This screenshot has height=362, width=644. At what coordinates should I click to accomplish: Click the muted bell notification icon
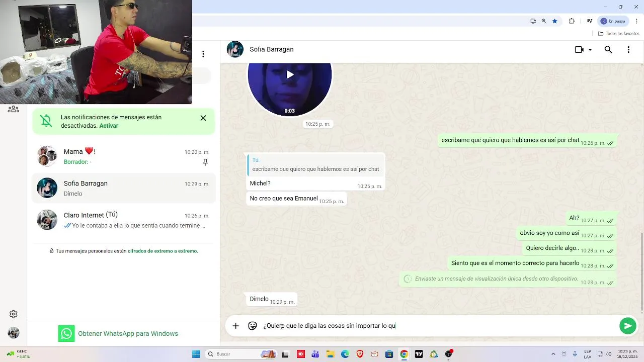[46, 121]
